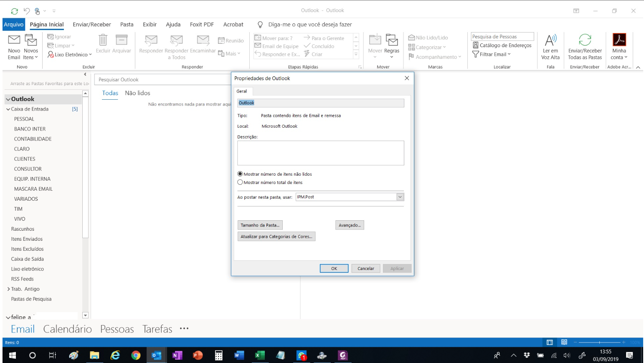The height and width of the screenshot is (363, 644).
Task: Open more navigation options ellipsis
Action: (184, 329)
